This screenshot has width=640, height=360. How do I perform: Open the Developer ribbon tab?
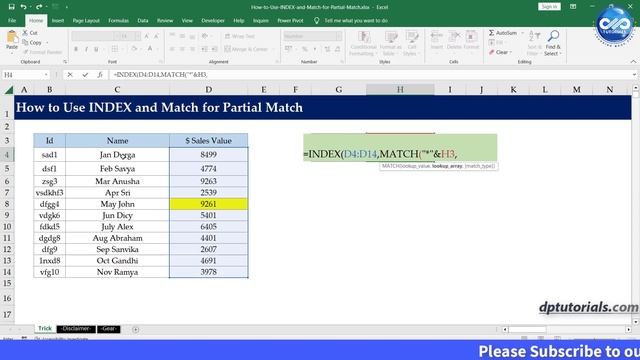(x=213, y=20)
